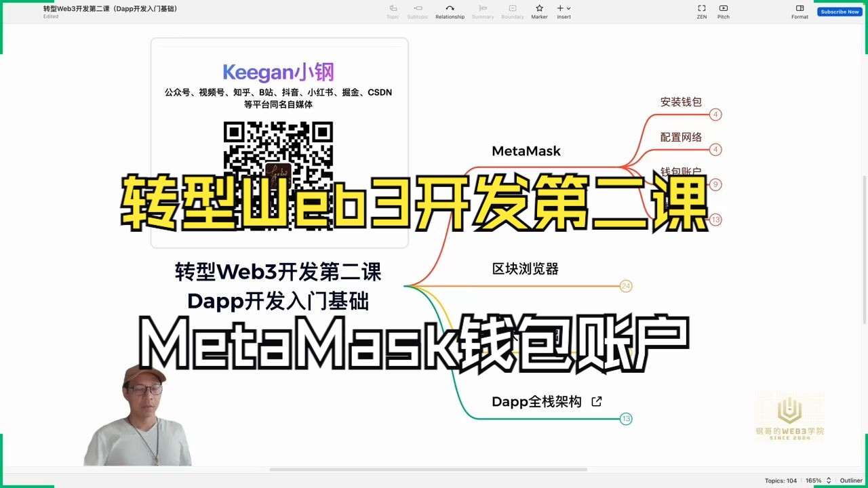The height and width of the screenshot is (488, 868).
Task: Click the Topic toolbar icon
Action: point(393,12)
